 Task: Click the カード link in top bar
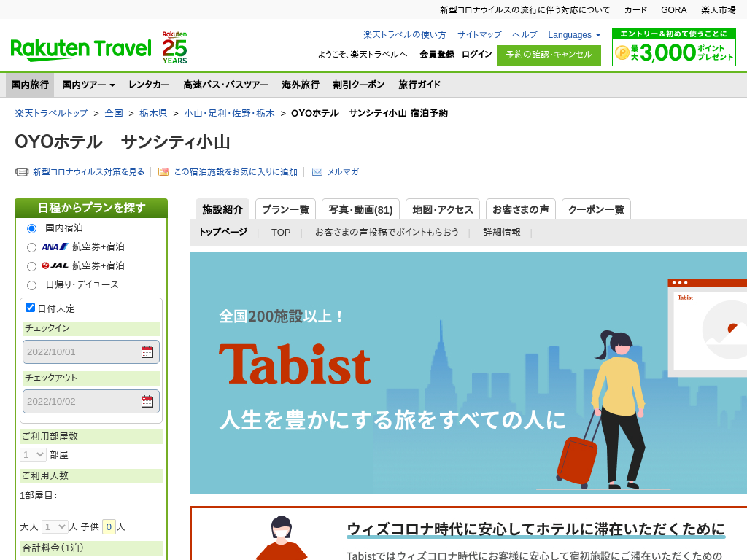click(635, 10)
